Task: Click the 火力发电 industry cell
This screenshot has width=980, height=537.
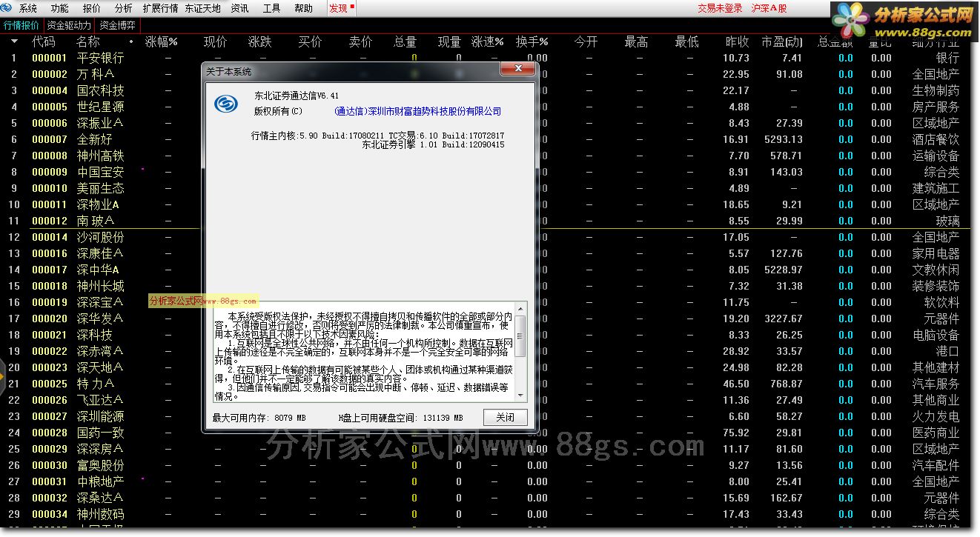Action: coord(936,416)
